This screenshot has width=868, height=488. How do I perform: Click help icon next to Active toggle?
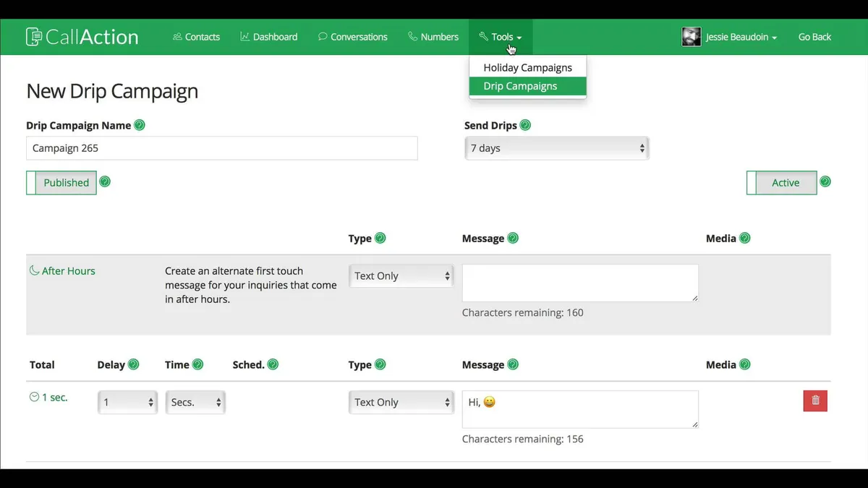coord(825,181)
